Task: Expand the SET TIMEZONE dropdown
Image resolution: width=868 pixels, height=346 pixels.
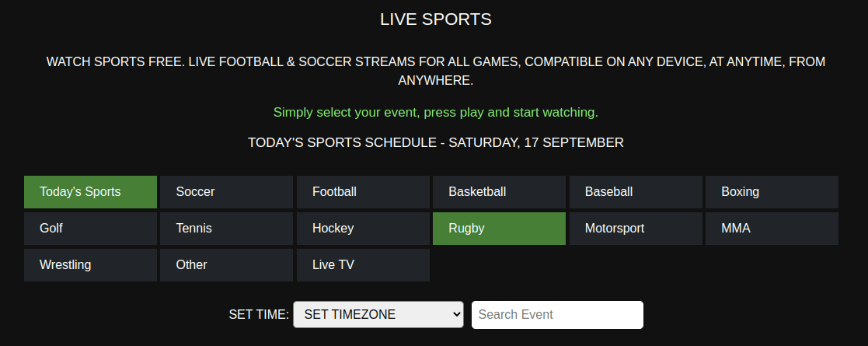Action: click(378, 315)
